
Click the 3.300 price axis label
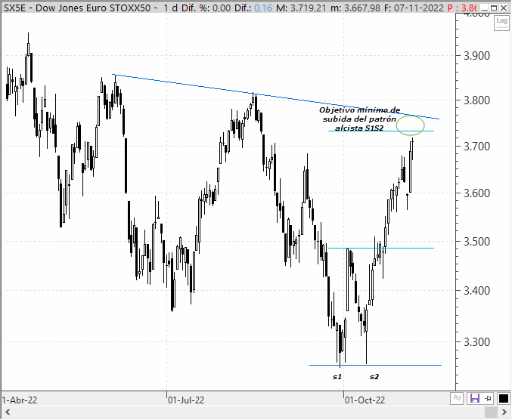coord(477,342)
